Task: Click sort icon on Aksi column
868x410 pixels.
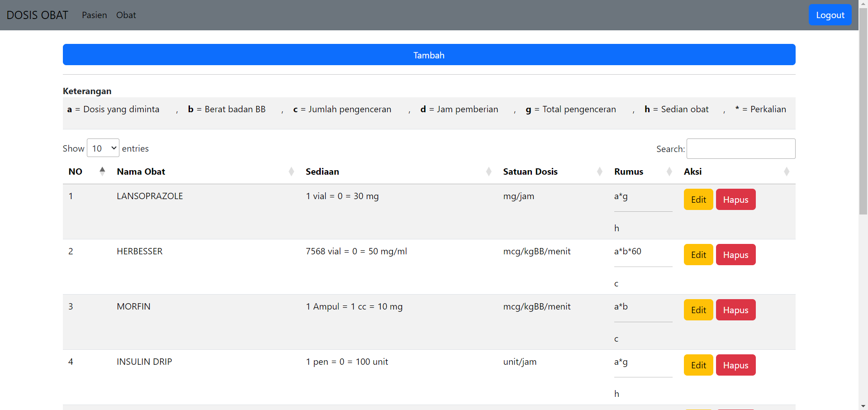Action: click(787, 172)
